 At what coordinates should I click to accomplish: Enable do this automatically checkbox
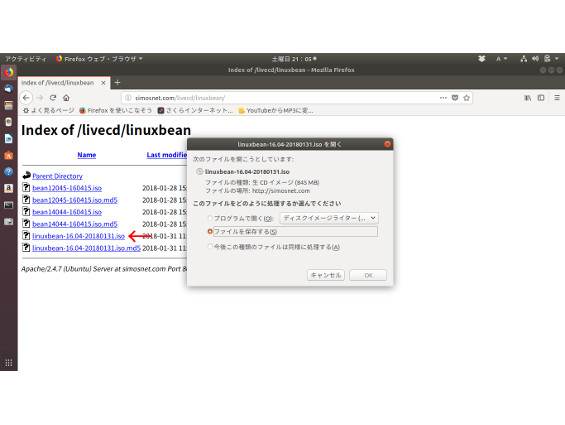(x=210, y=247)
